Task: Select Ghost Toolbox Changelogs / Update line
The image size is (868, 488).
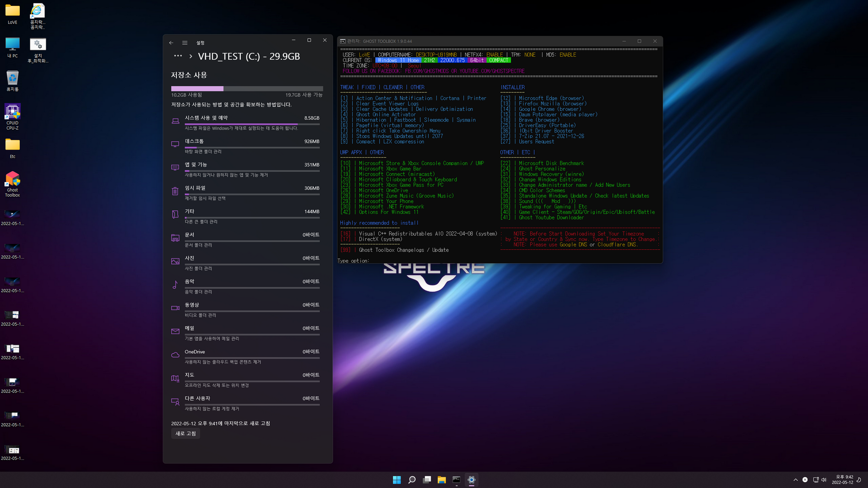Action: pyautogui.click(x=394, y=250)
